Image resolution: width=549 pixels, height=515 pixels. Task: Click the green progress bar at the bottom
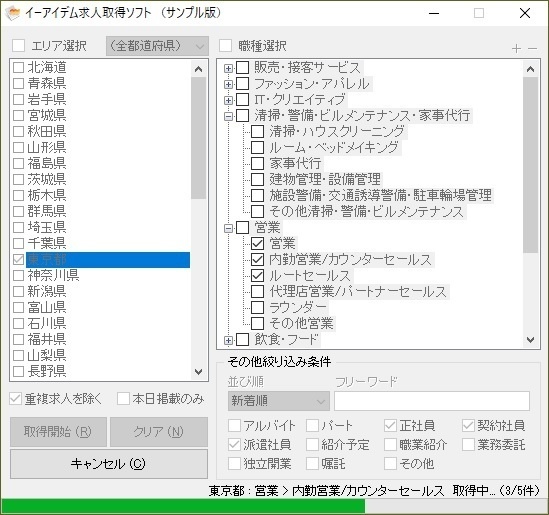[x=182, y=506]
